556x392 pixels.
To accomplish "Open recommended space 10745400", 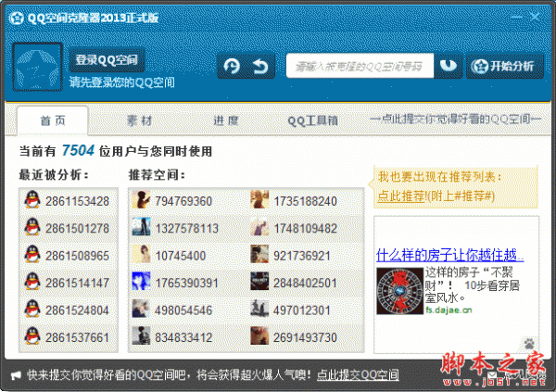I will [181, 256].
